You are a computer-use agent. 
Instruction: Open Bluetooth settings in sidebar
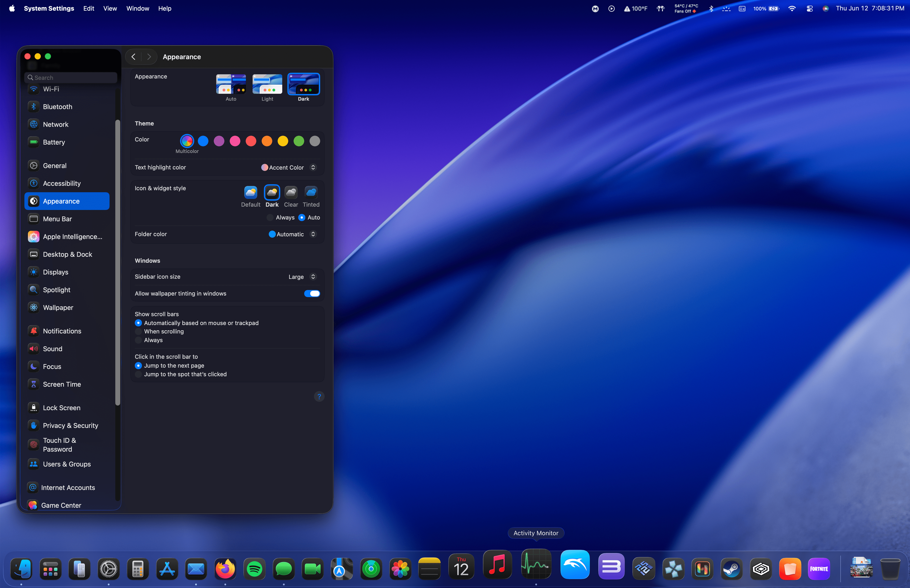67,106
